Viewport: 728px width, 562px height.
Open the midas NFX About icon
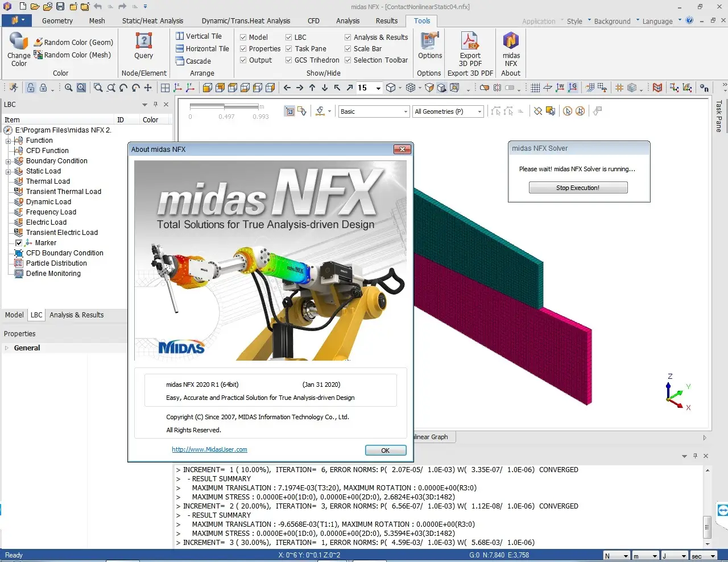coord(511,49)
